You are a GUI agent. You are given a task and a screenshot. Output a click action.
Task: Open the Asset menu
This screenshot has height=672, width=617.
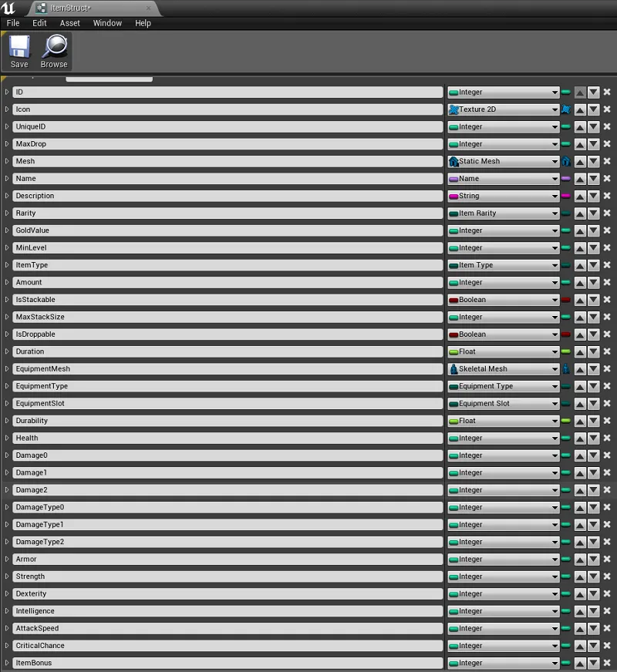(x=70, y=23)
